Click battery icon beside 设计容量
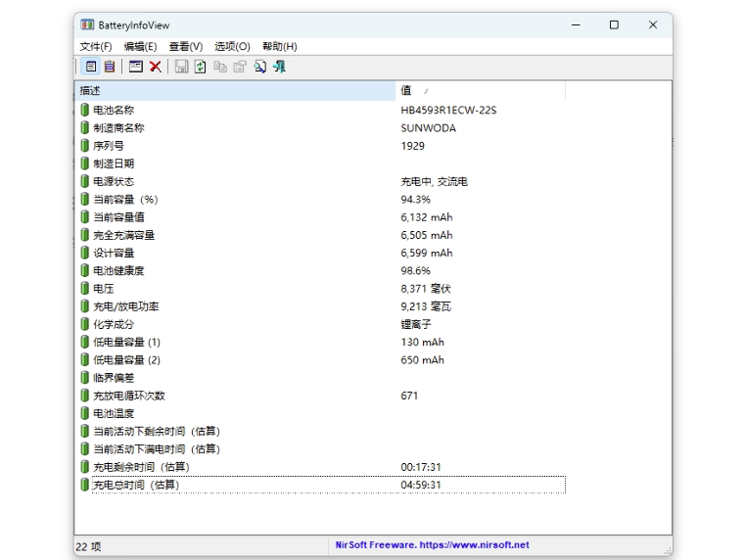 click(x=84, y=253)
